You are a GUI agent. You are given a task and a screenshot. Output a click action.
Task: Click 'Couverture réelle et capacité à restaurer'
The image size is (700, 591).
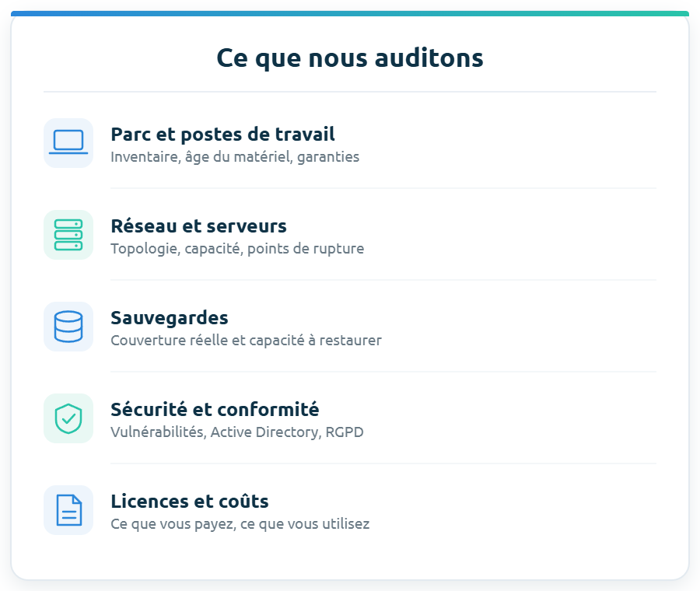(246, 341)
